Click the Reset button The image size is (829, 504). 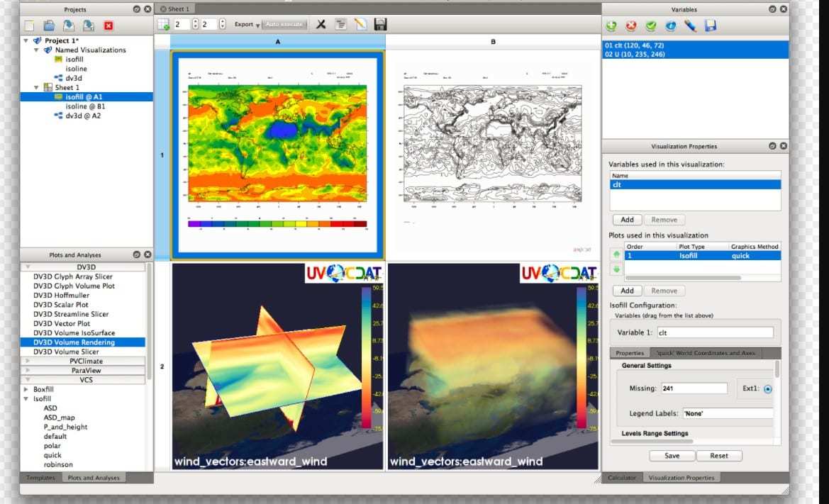pos(719,456)
